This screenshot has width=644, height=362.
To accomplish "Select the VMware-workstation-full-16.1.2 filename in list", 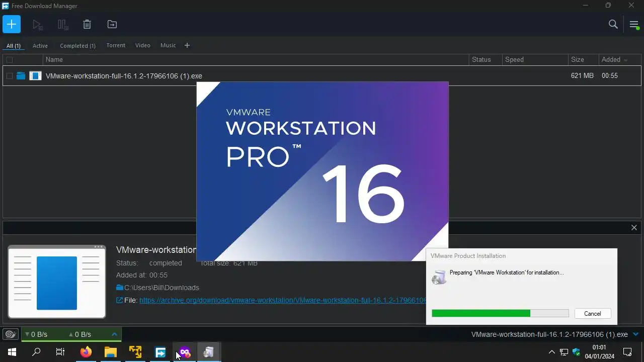I will 124,76.
